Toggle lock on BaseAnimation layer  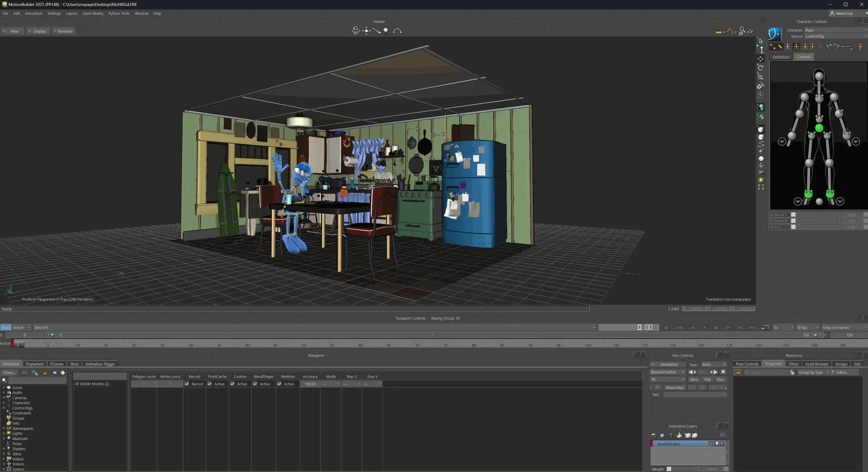[x=711, y=444]
